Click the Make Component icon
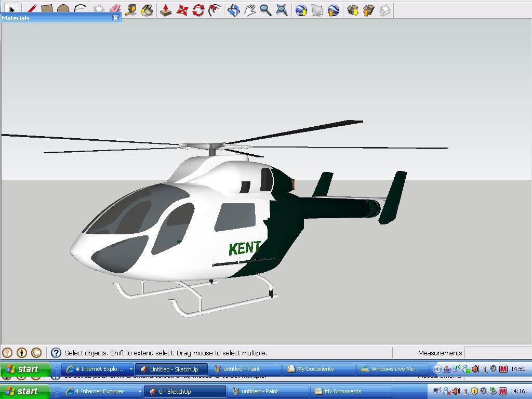The image size is (532, 399). (99, 9)
